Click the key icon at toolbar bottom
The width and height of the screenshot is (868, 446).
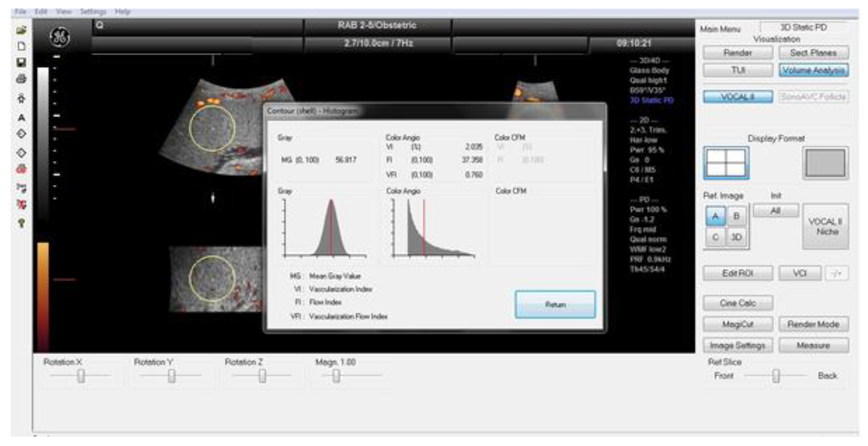tap(21, 223)
